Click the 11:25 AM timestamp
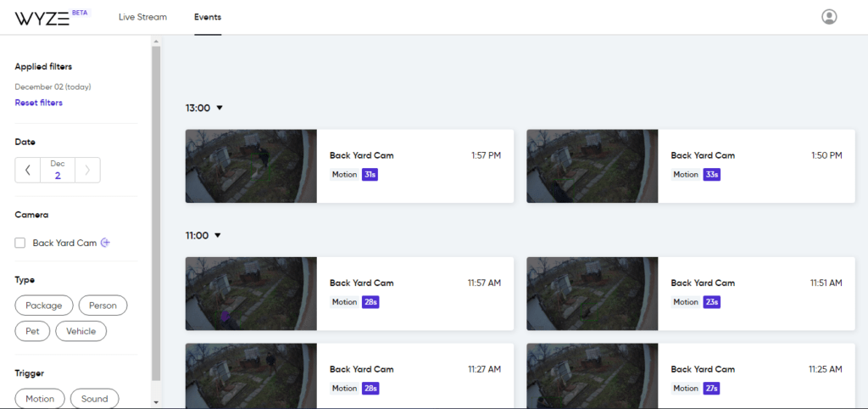This screenshot has height=409, width=868. (x=826, y=369)
